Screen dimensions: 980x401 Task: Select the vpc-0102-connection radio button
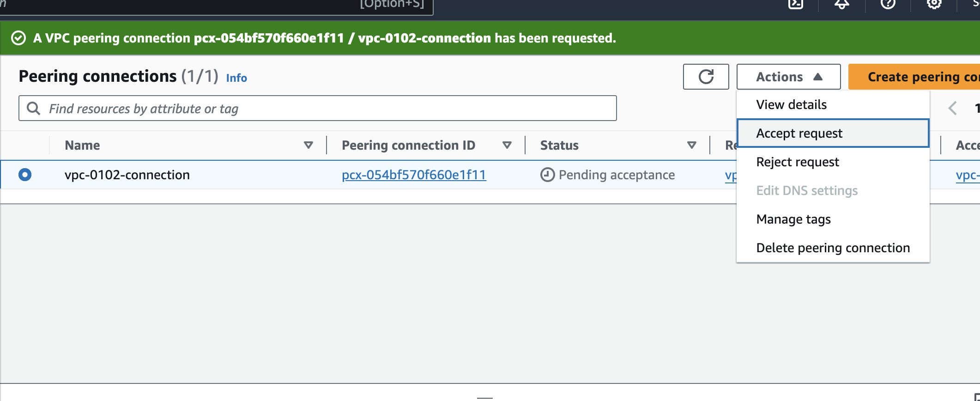[x=25, y=175]
